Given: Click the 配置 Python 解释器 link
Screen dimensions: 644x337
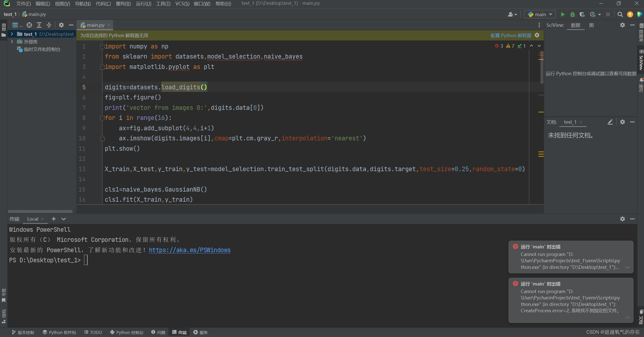Looking at the screenshot, I should point(511,35).
